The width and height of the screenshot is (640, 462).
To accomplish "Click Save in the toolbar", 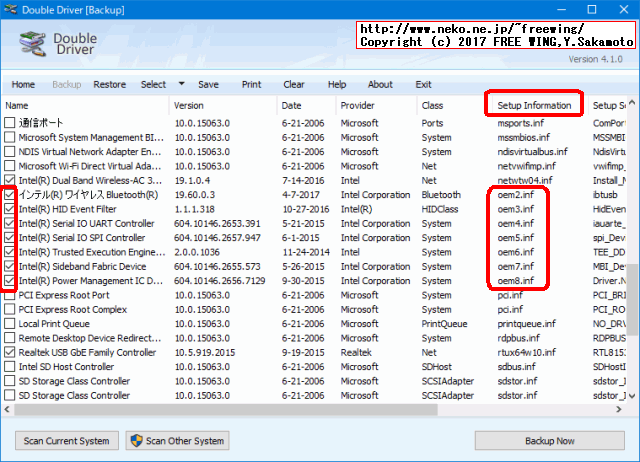I will coord(208,84).
